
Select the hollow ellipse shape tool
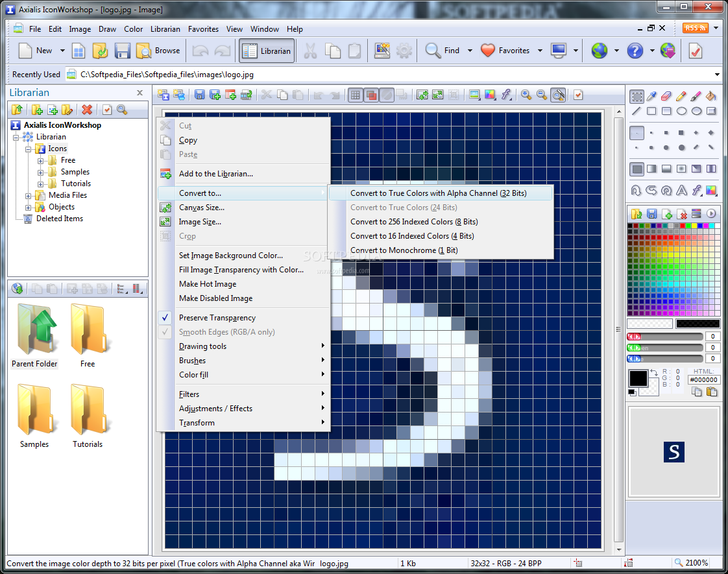click(681, 111)
